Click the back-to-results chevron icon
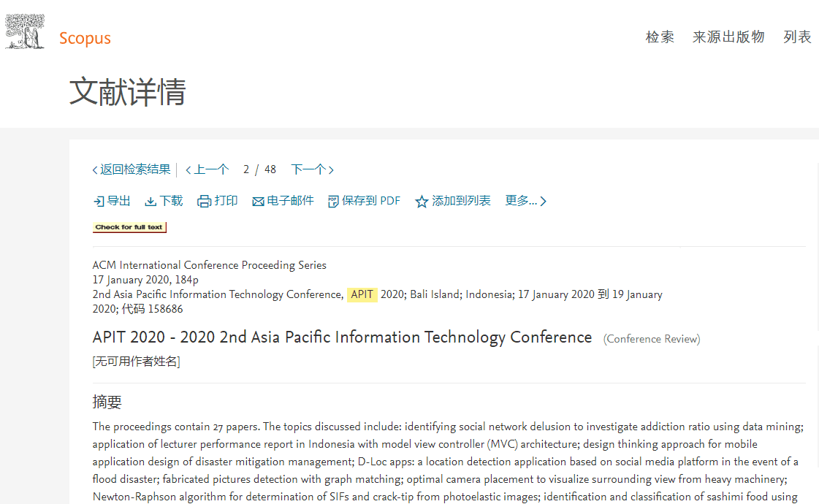The height and width of the screenshot is (504, 819). [95, 170]
